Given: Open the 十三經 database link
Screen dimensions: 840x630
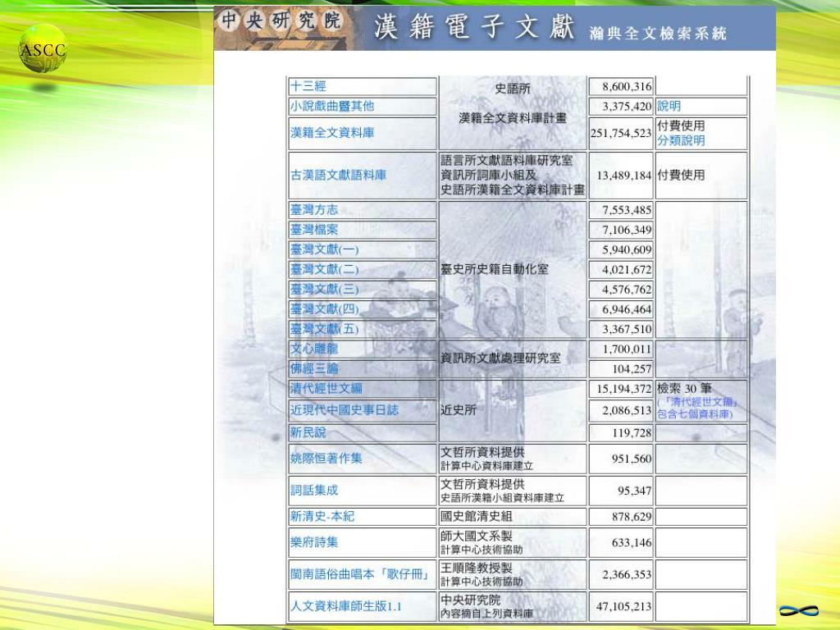Looking at the screenshot, I should pos(308,86).
